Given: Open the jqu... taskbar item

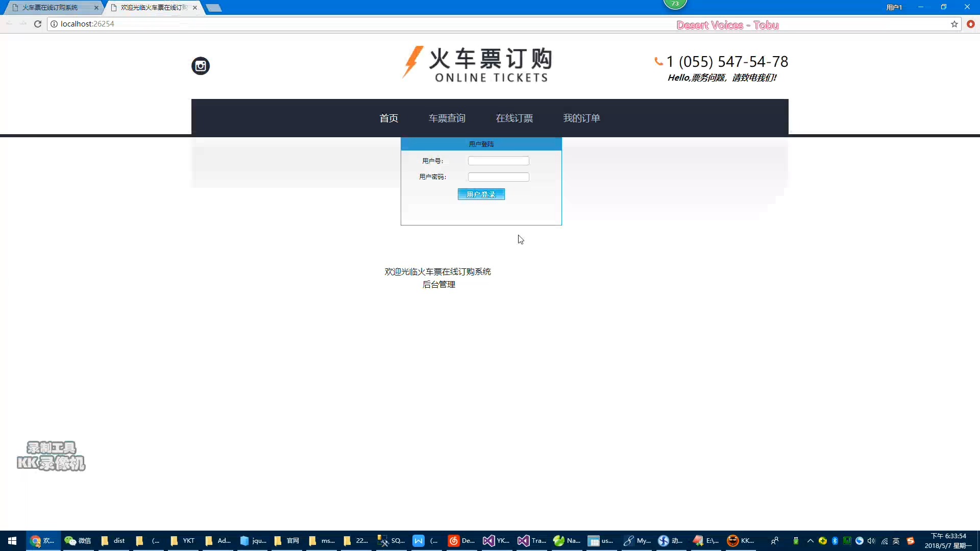Looking at the screenshot, I should [x=253, y=541].
